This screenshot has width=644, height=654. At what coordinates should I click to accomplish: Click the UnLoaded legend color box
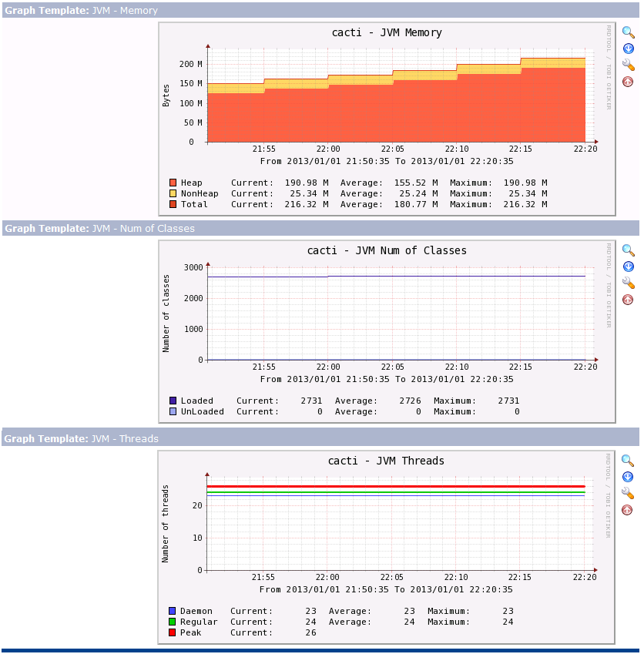[x=173, y=411]
